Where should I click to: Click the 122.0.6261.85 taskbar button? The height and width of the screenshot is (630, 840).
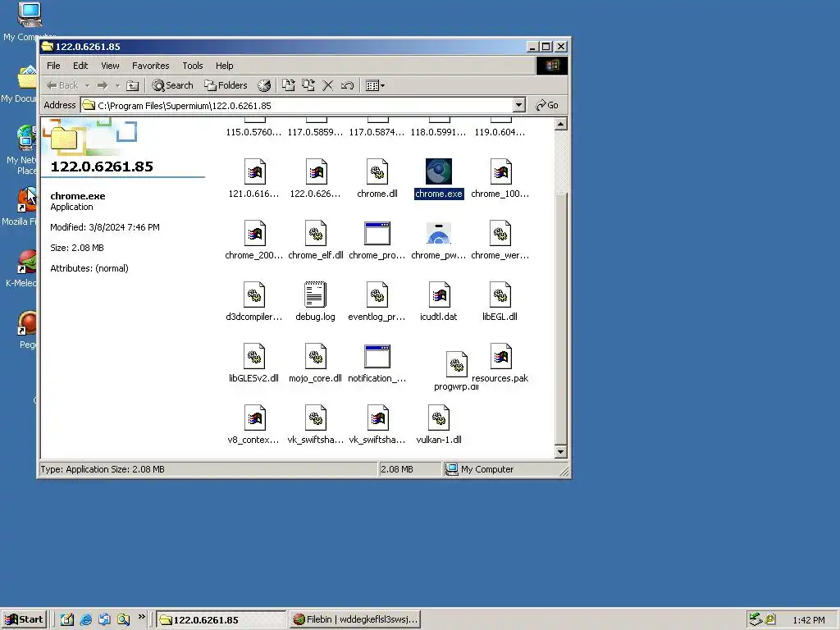(221, 619)
